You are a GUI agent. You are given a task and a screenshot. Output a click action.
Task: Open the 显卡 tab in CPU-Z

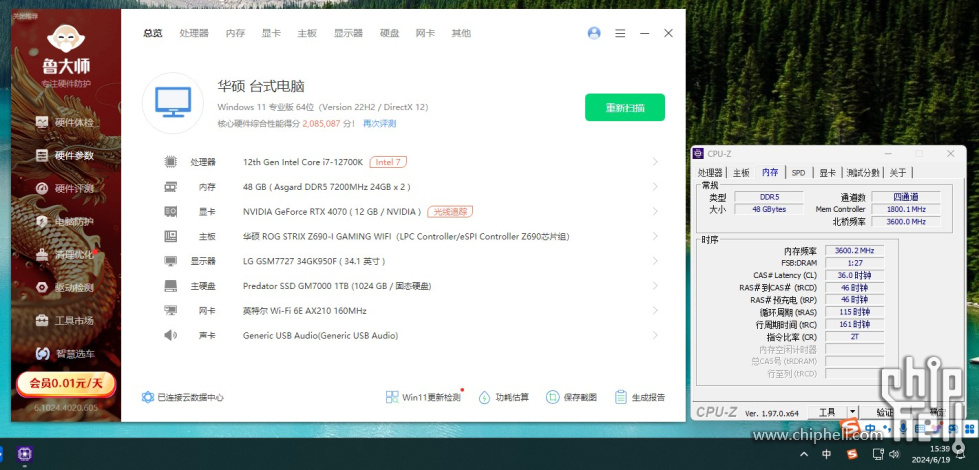[x=827, y=173]
